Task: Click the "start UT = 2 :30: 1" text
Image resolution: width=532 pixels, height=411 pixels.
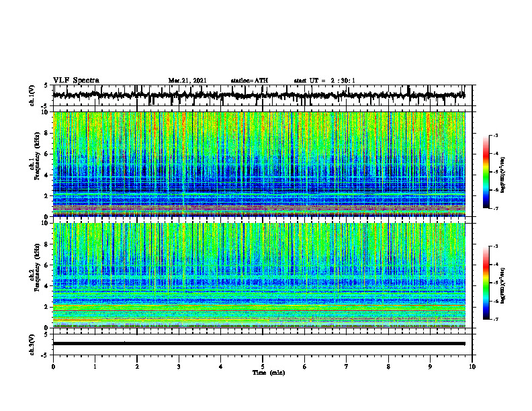Action: pyautogui.click(x=324, y=81)
